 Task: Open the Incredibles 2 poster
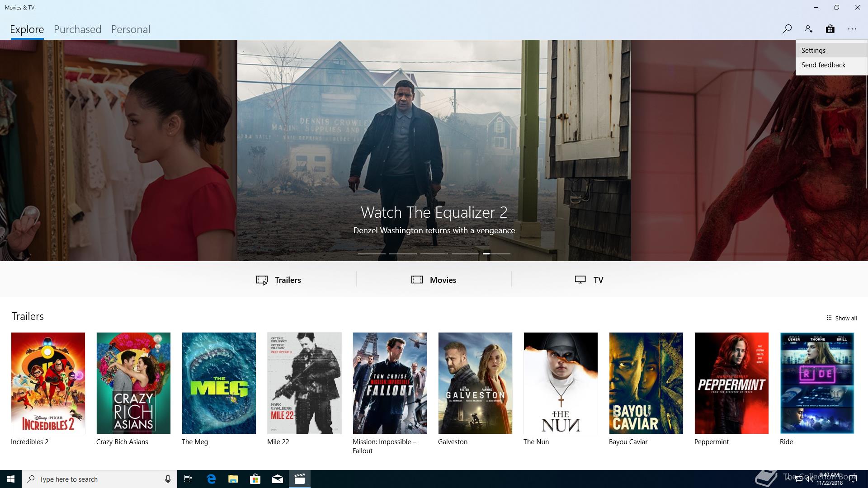pyautogui.click(x=48, y=383)
